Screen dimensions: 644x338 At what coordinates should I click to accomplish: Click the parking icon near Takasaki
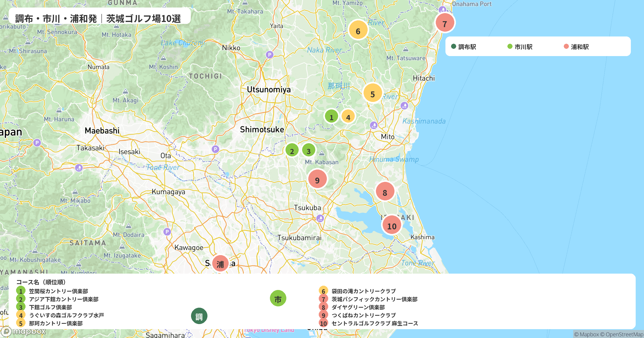pyautogui.click(x=37, y=142)
